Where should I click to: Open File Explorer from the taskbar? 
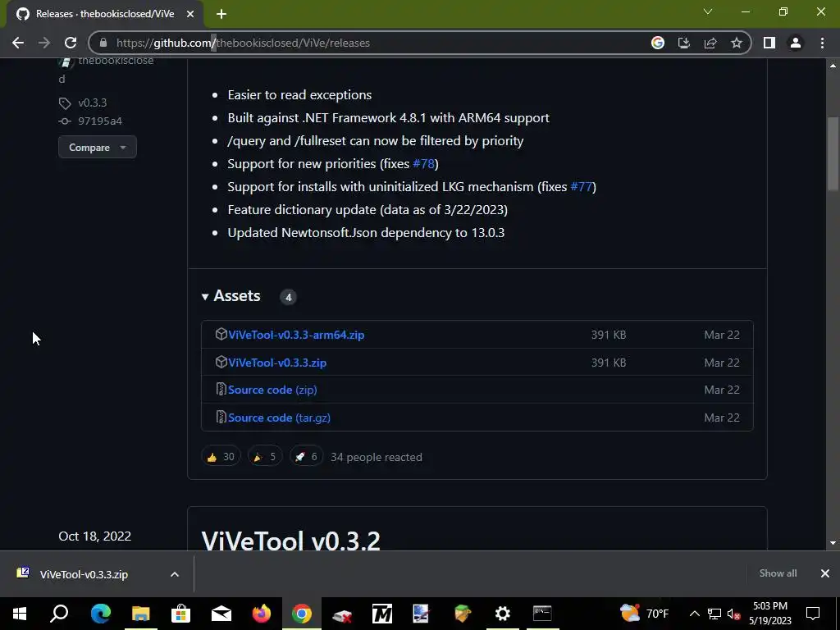point(141,614)
